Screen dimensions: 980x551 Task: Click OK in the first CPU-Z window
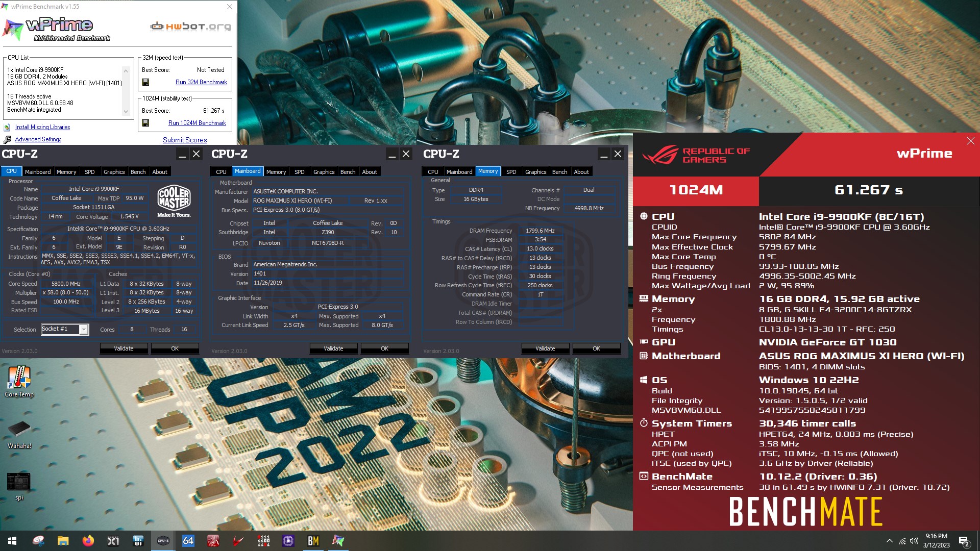(x=175, y=348)
